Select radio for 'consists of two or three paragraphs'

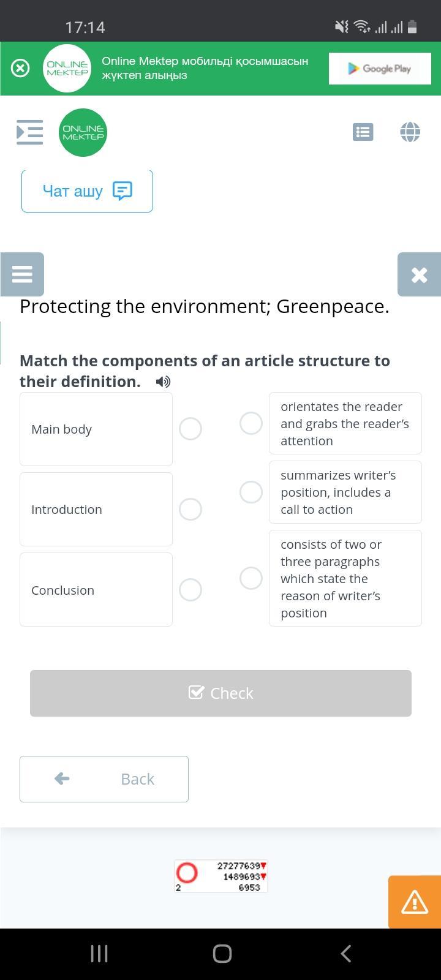pyautogui.click(x=251, y=578)
